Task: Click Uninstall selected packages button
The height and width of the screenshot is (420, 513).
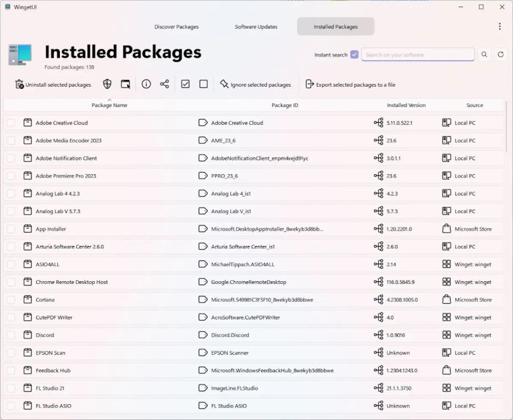Action: click(53, 85)
